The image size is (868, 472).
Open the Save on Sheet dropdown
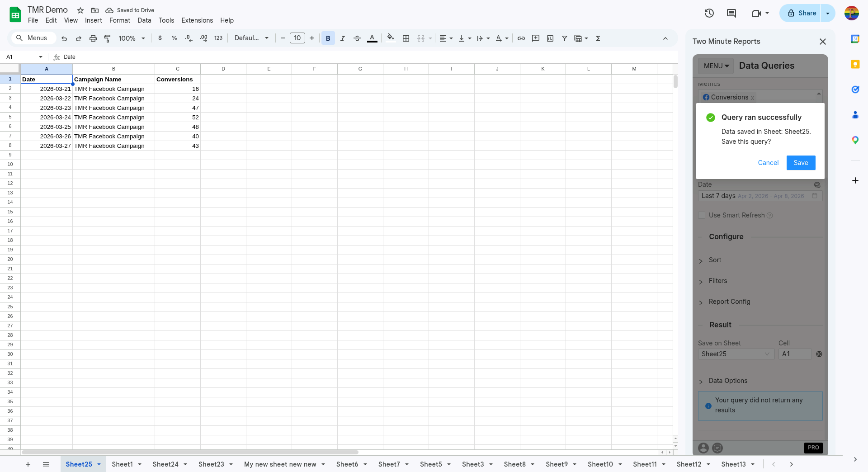click(736, 354)
